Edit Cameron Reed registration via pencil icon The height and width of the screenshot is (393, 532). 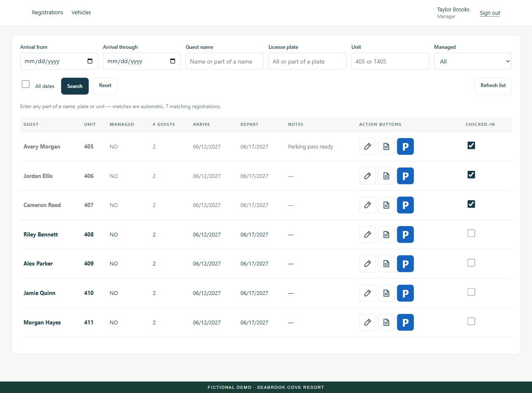pyautogui.click(x=367, y=205)
